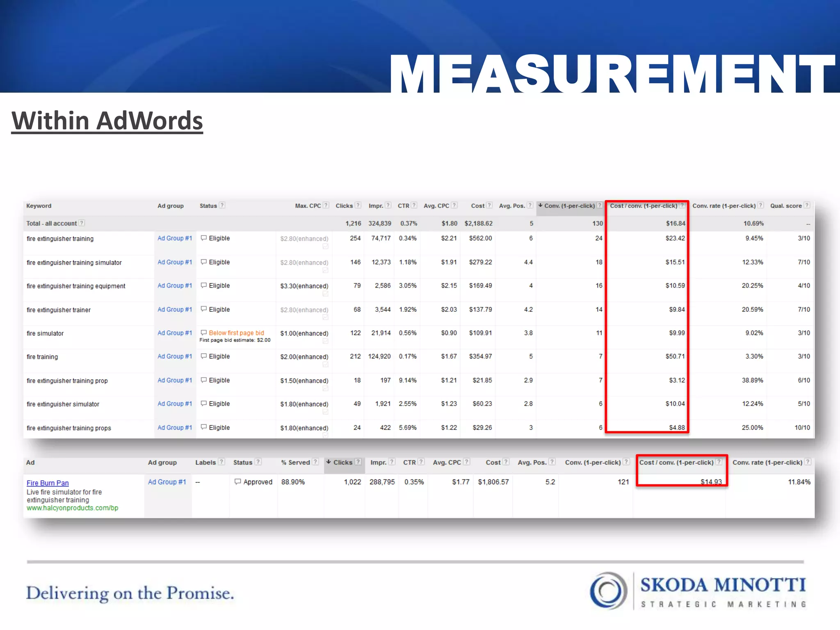Click help icon next to Status header in keyword table

click(x=222, y=205)
